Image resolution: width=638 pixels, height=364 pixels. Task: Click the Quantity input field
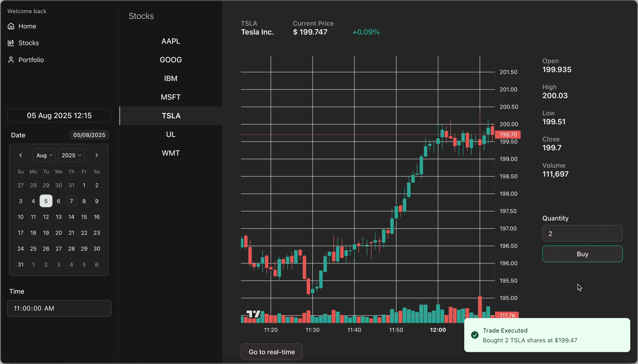(x=582, y=233)
